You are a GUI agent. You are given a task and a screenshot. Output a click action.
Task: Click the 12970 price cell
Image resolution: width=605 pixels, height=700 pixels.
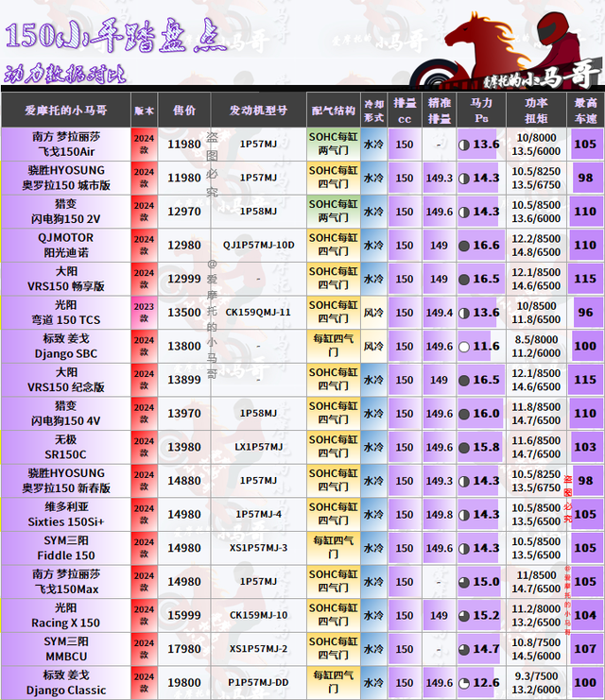click(184, 212)
